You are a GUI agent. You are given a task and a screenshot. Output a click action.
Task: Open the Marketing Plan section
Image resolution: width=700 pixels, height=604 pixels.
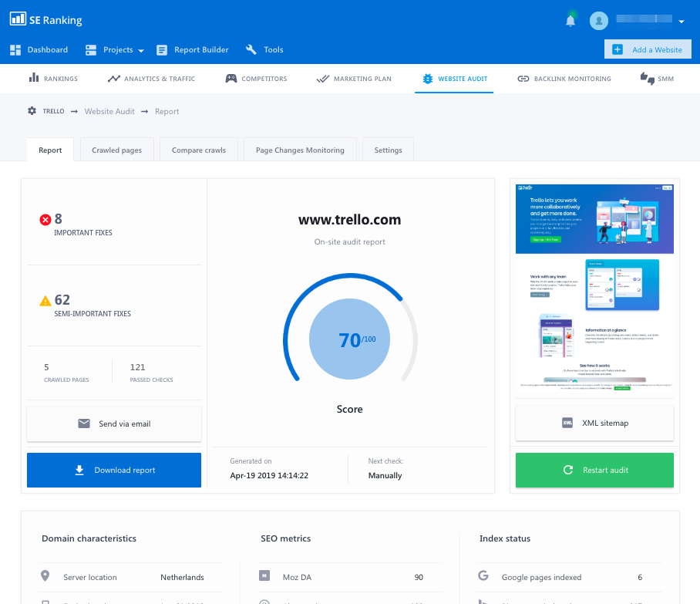click(362, 79)
